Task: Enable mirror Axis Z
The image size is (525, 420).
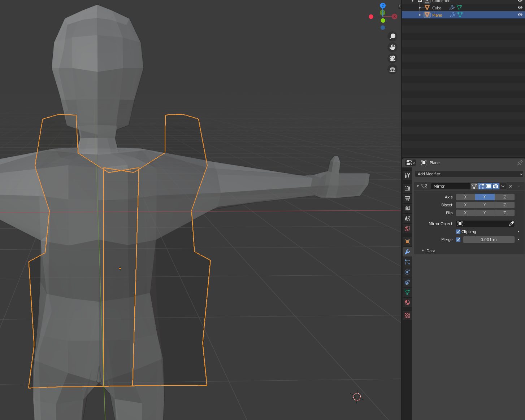Action: pyautogui.click(x=505, y=197)
